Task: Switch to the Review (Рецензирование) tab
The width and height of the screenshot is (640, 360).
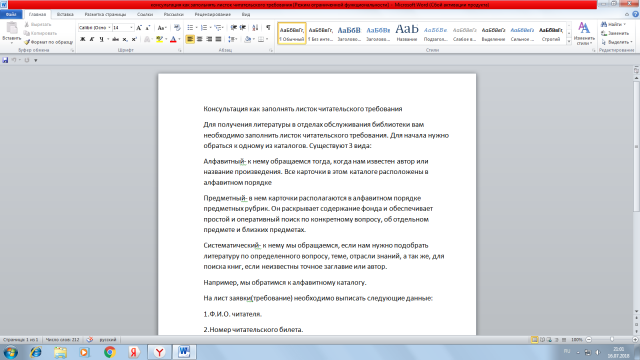Action: pos(213,14)
